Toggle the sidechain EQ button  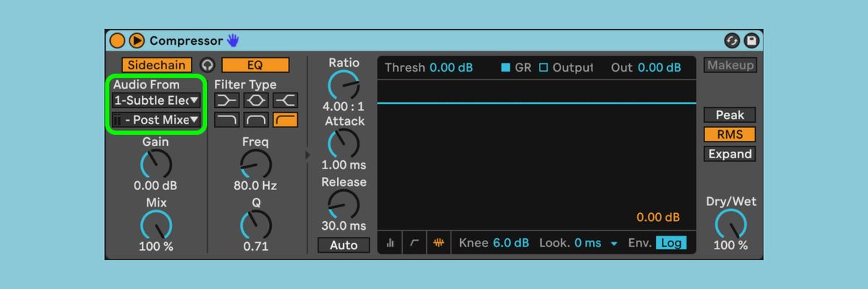[x=255, y=65]
